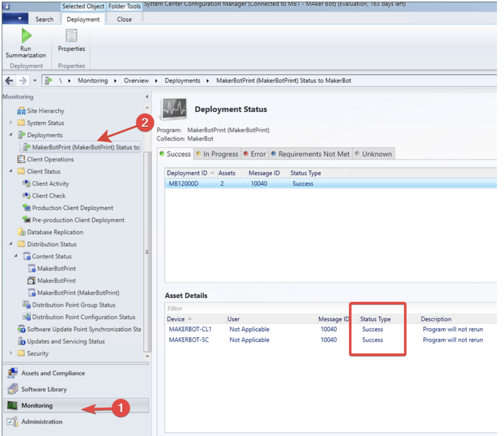Switch to the In Progress tab
Screen dimensions: 504x436
(217, 154)
